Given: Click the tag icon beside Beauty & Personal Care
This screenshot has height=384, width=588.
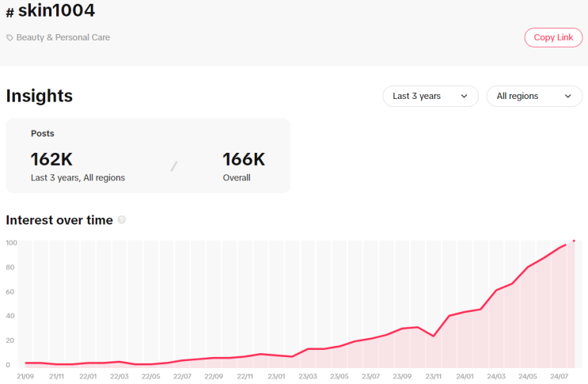Looking at the screenshot, I should tap(9, 37).
